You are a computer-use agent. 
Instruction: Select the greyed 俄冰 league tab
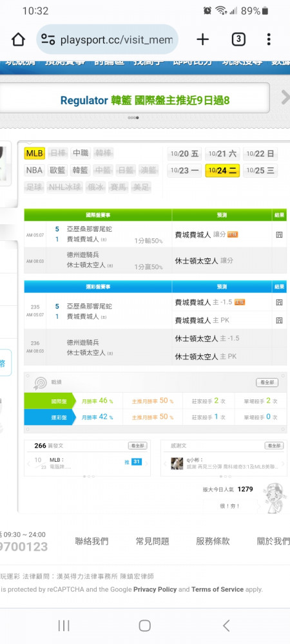[x=96, y=187]
